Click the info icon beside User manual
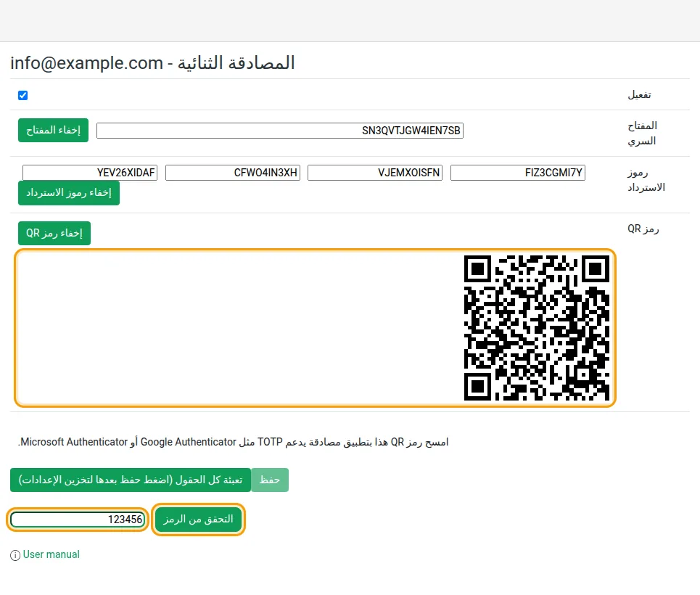The width and height of the screenshot is (700, 595). click(x=15, y=555)
